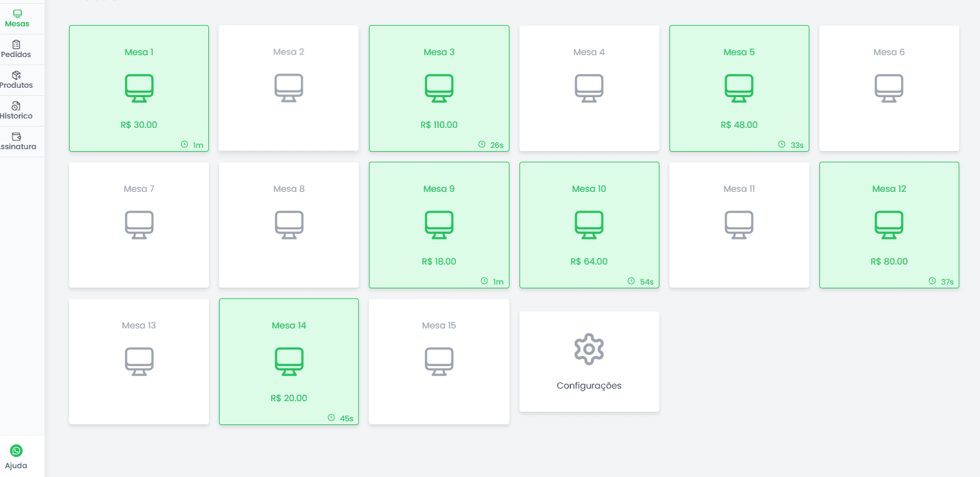Image resolution: width=980 pixels, height=477 pixels.
Task: Click the clock icon on Mesa 3
Action: point(482,144)
